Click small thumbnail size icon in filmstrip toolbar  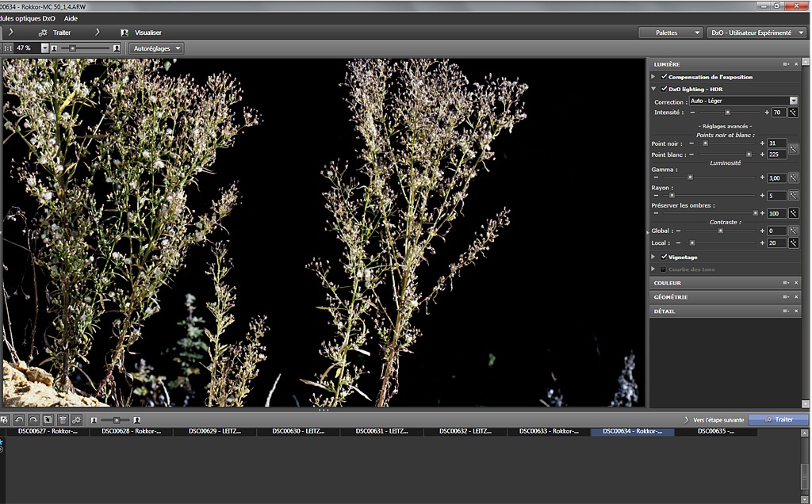(94, 420)
